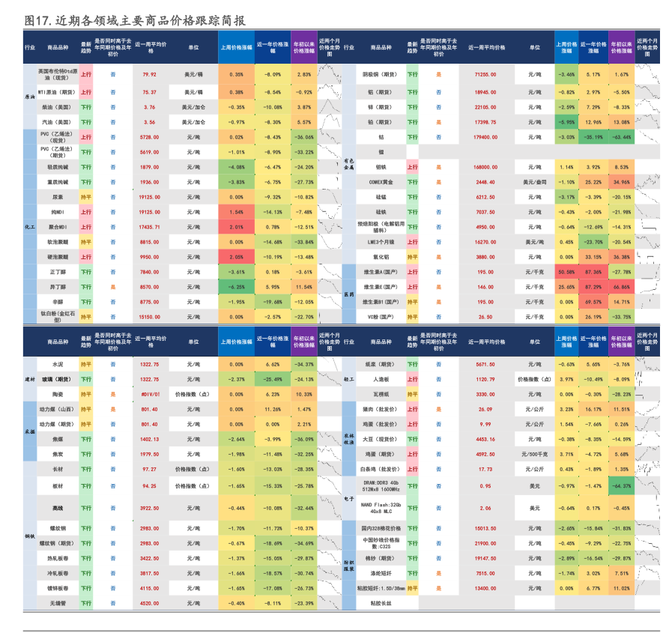Click 上周价格涨幅 header in top-left table
Image resolution: width=672 pixels, height=633 pixels.
tap(236, 47)
